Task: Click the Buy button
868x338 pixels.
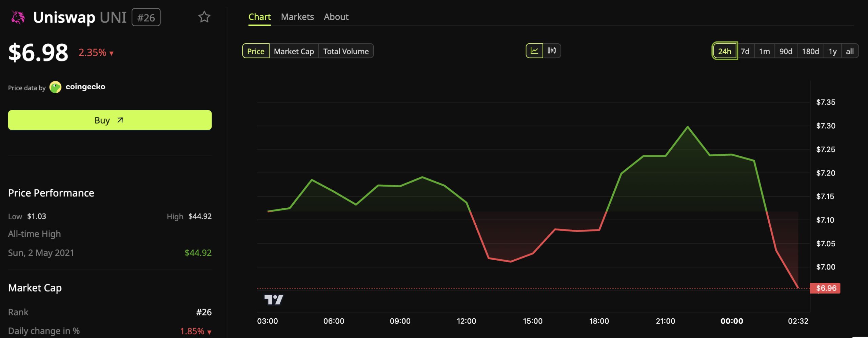Action: pos(110,120)
